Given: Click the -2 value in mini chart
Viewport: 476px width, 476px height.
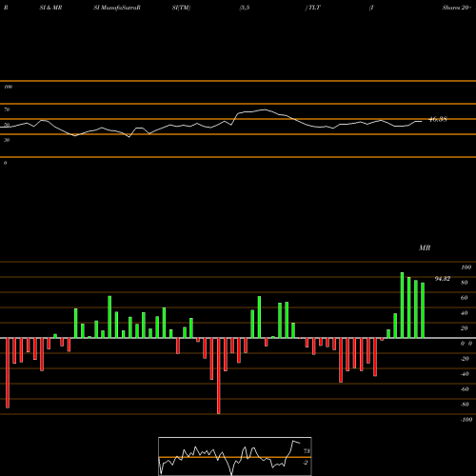Looking at the screenshot, I should pos(306,463).
